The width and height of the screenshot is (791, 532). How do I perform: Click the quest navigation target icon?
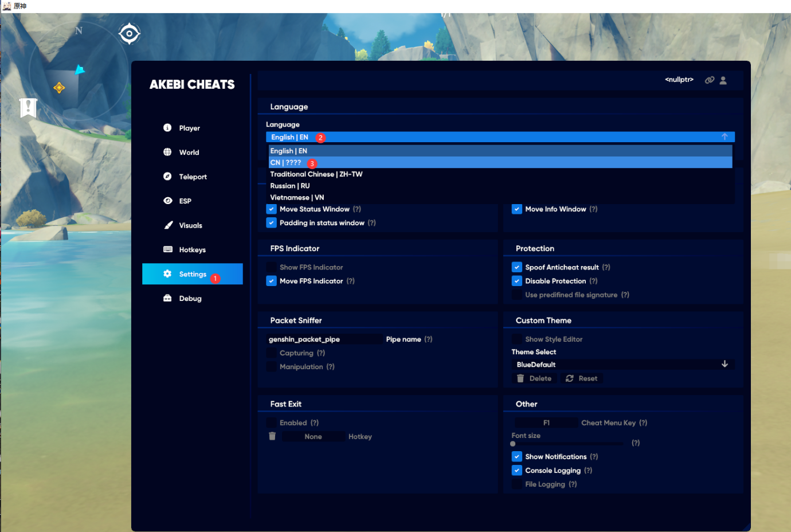click(x=130, y=34)
